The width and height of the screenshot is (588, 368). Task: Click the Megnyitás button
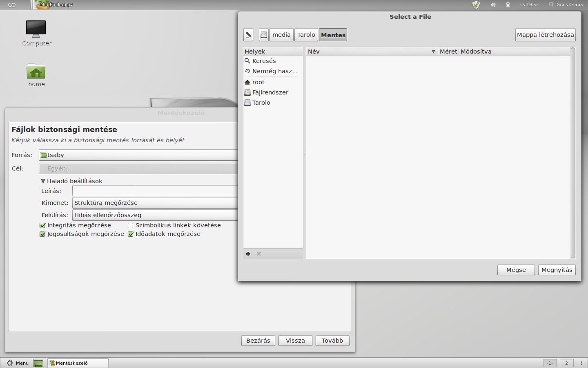click(557, 270)
